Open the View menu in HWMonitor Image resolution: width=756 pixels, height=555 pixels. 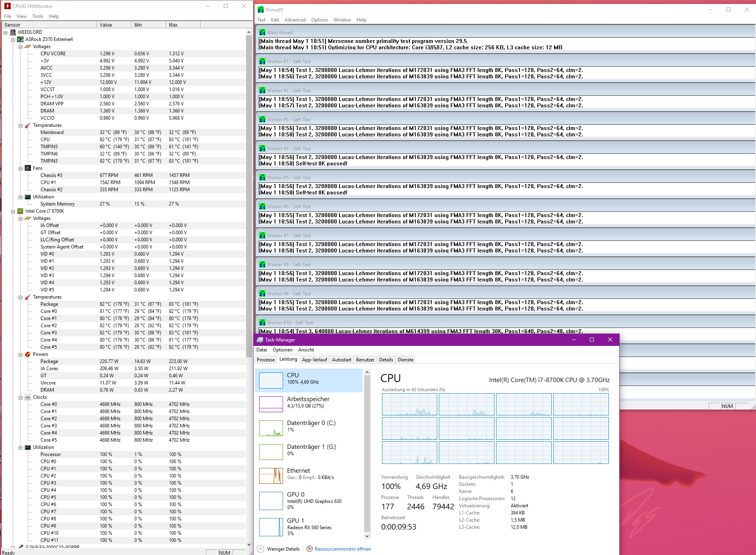pyautogui.click(x=21, y=16)
